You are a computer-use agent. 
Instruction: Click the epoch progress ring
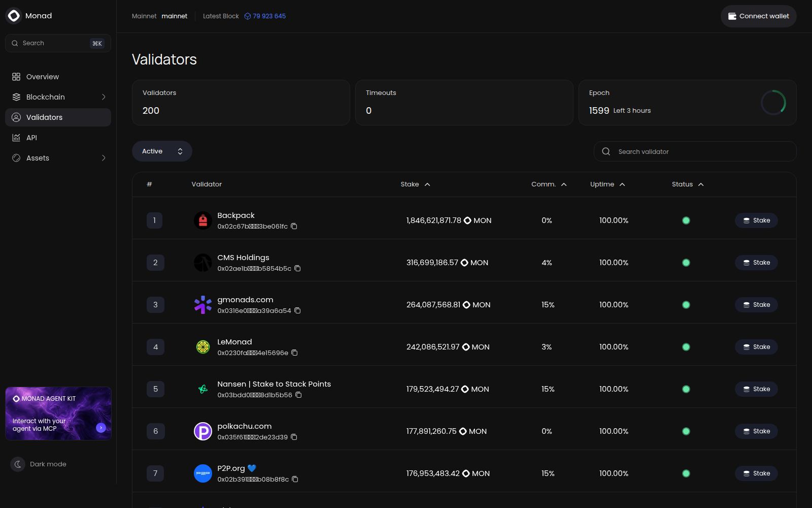pyautogui.click(x=773, y=103)
